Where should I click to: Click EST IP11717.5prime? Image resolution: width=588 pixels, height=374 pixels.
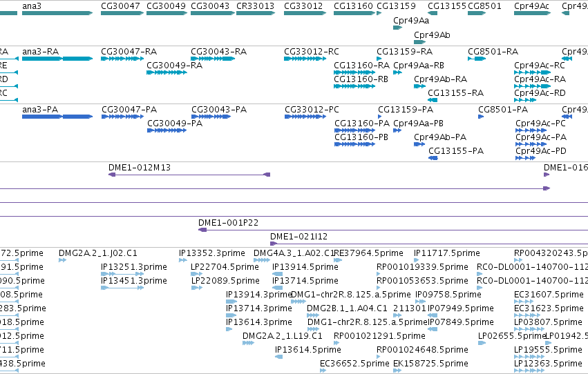pyautogui.click(x=416, y=260)
